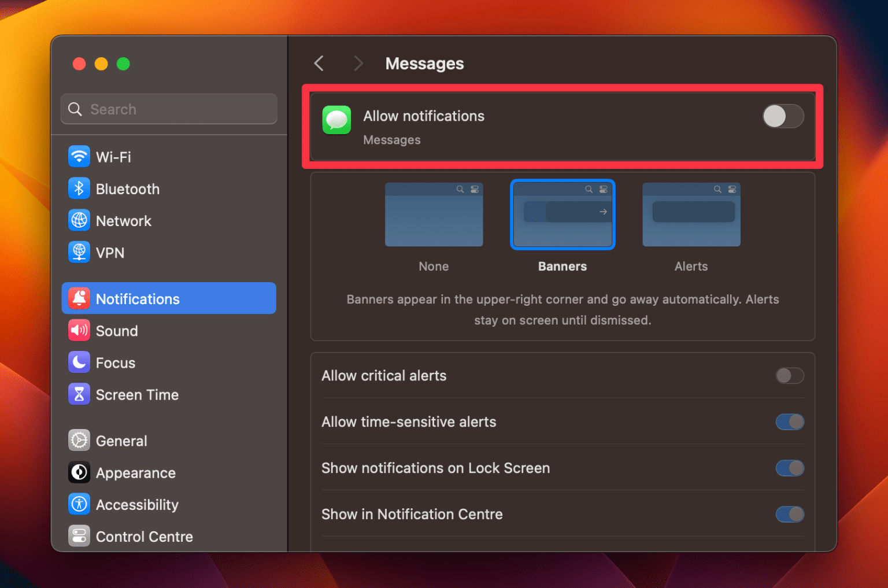Toggle Allow critical alerts on
The height and width of the screenshot is (588, 888).
click(x=790, y=376)
